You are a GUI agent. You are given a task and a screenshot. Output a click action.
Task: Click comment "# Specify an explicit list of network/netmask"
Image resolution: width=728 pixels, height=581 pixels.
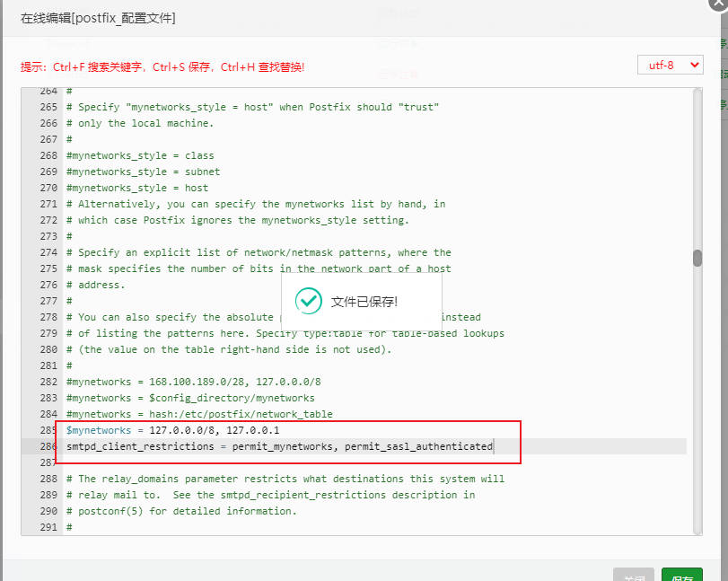tap(259, 252)
